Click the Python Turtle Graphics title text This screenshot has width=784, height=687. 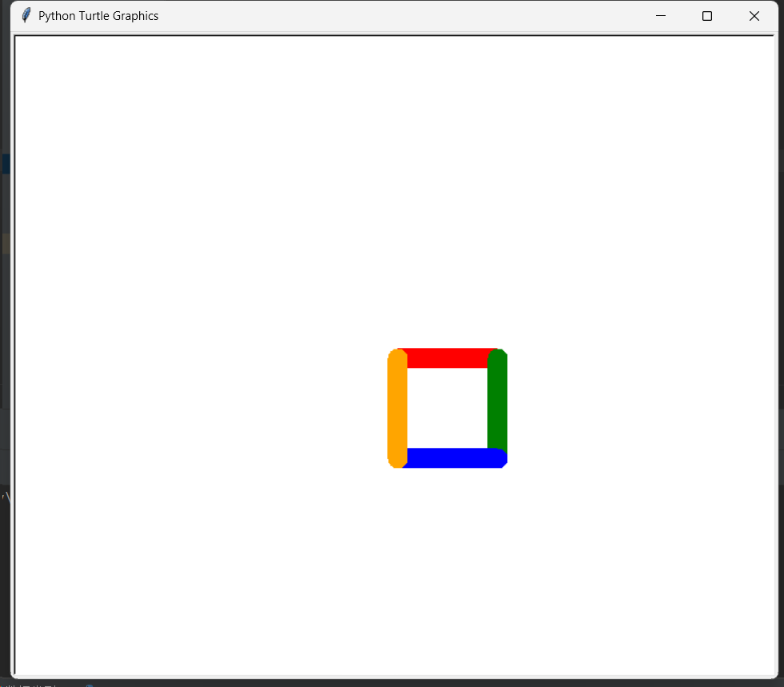(x=98, y=16)
